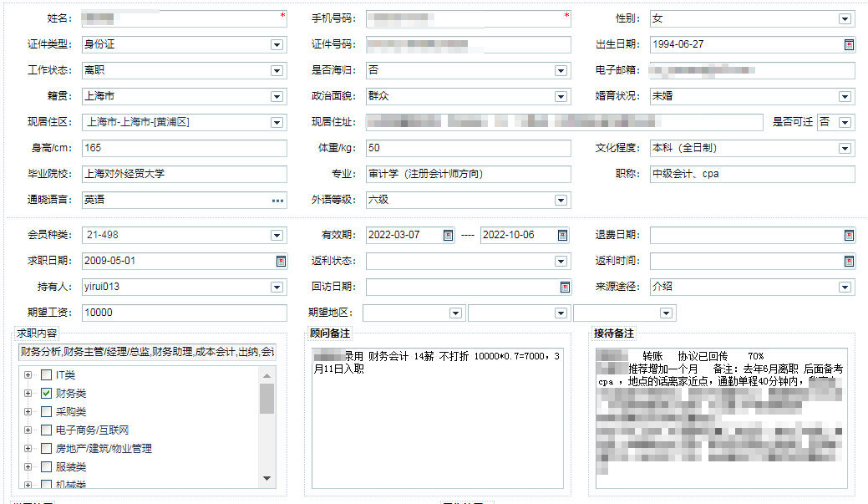The height and width of the screenshot is (504, 868).
Task: Expand the 财务类 tree node
Action: point(28,393)
